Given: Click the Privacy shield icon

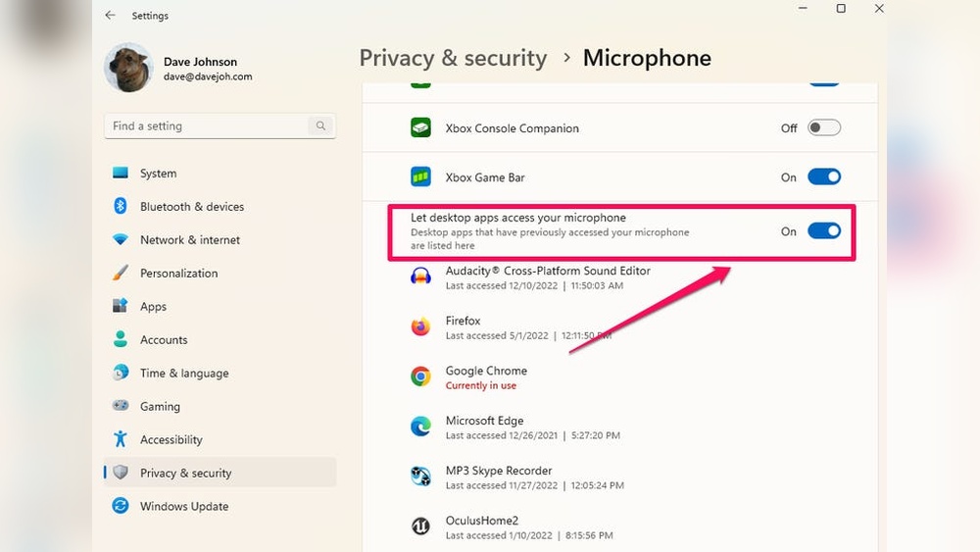Looking at the screenshot, I should pos(121,473).
